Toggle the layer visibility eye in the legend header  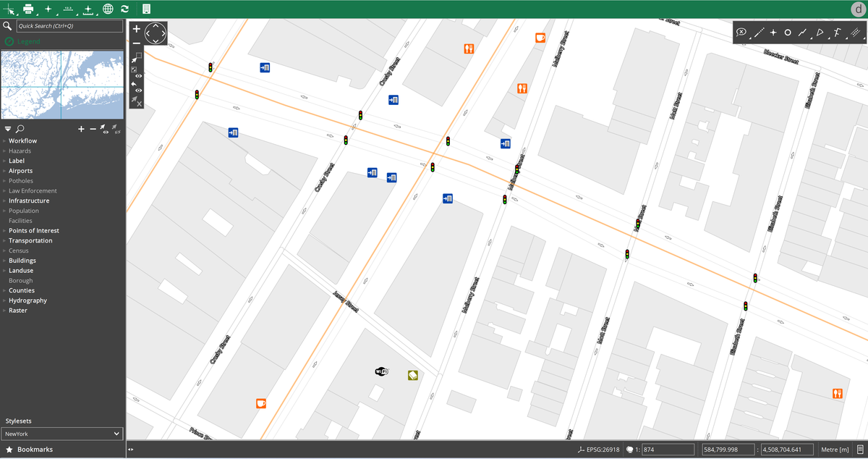click(103, 129)
